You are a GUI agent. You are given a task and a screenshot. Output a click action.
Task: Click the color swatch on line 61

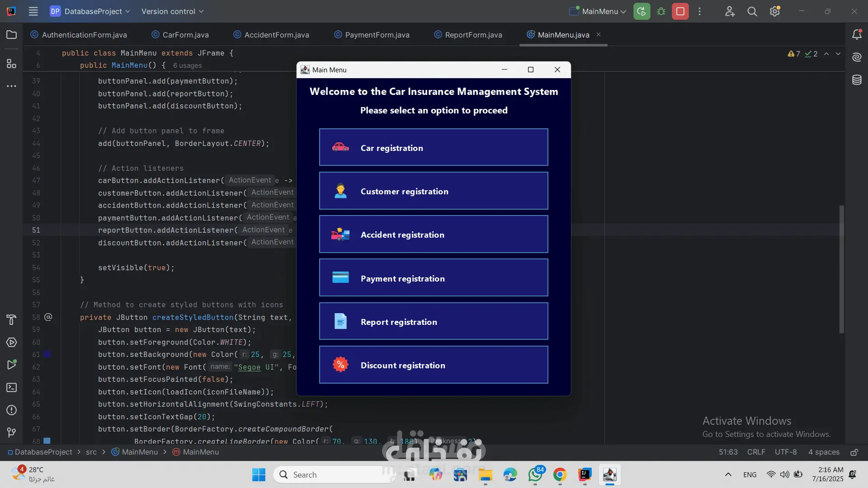click(47, 355)
